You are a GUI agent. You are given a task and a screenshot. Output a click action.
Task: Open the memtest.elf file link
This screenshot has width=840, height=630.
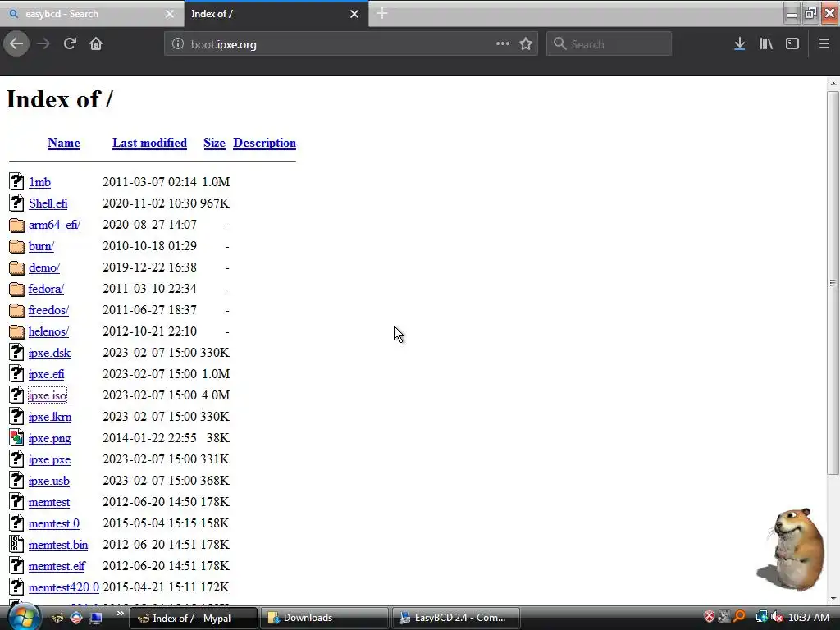pyautogui.click(x=57, y=566)
